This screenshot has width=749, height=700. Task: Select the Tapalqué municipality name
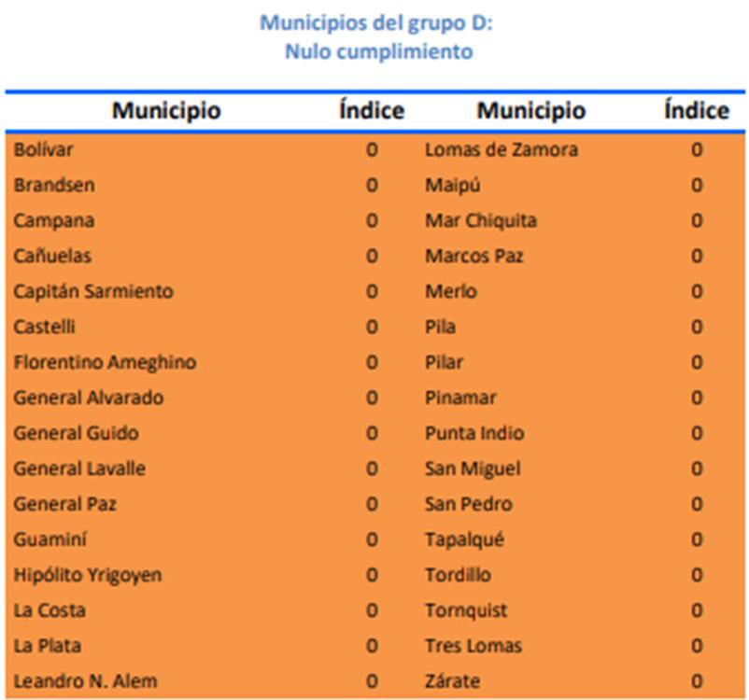[x=464, y=539]
